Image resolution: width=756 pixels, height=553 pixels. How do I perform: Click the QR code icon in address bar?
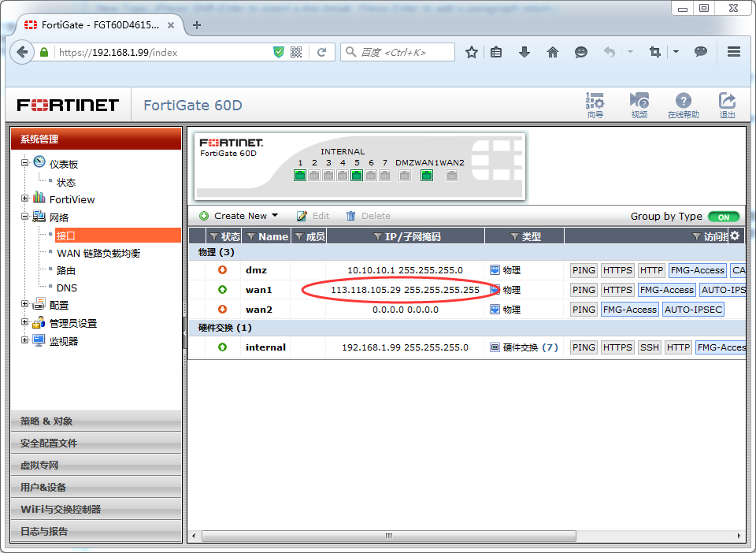tap(296, 52)
